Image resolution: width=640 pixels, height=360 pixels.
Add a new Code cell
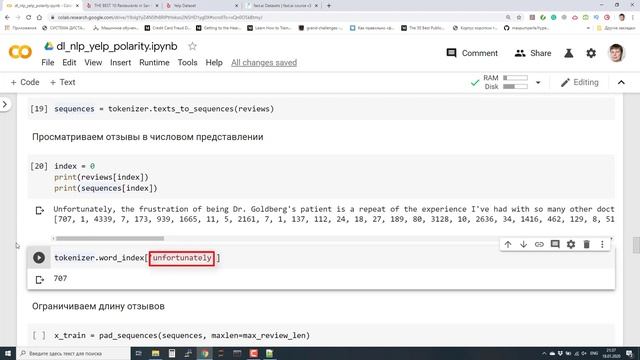[25, 82]
